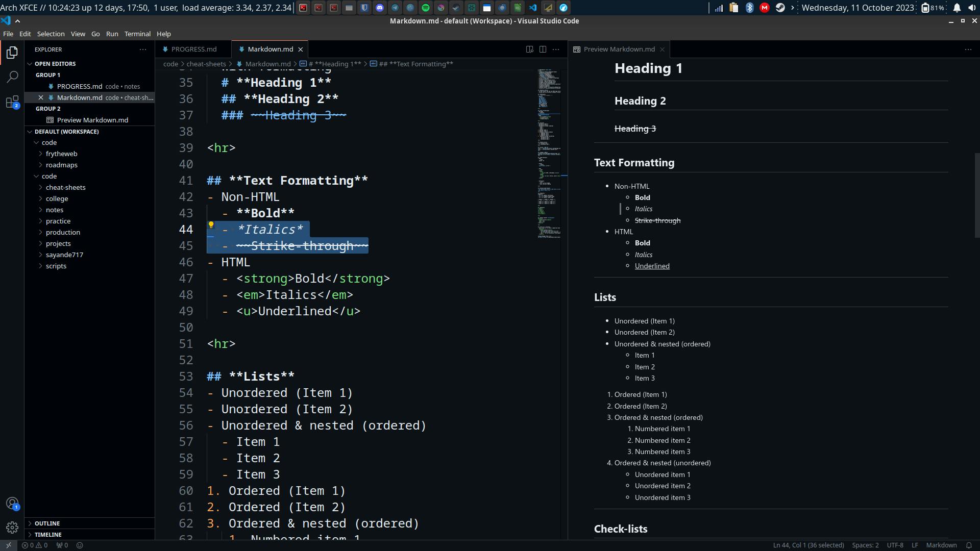
Task: Click the Text Formatting breadcrumb item
Action: [416, 64]
